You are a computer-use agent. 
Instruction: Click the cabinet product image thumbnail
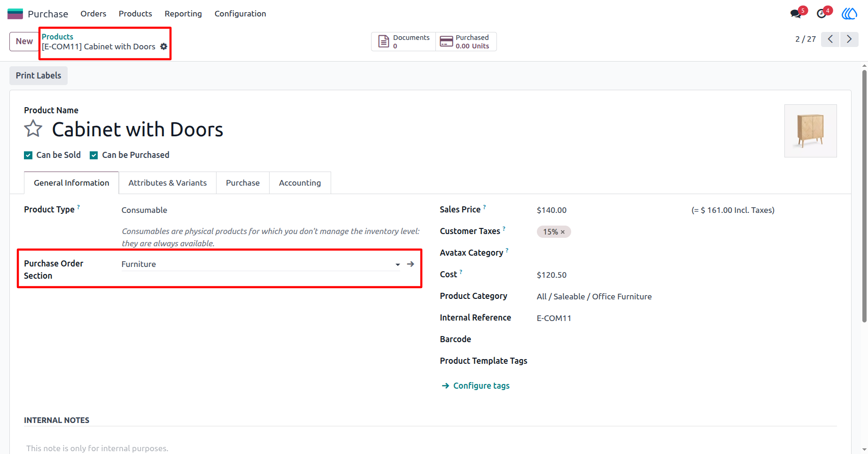pyautogui.click(x=811, y=131)
